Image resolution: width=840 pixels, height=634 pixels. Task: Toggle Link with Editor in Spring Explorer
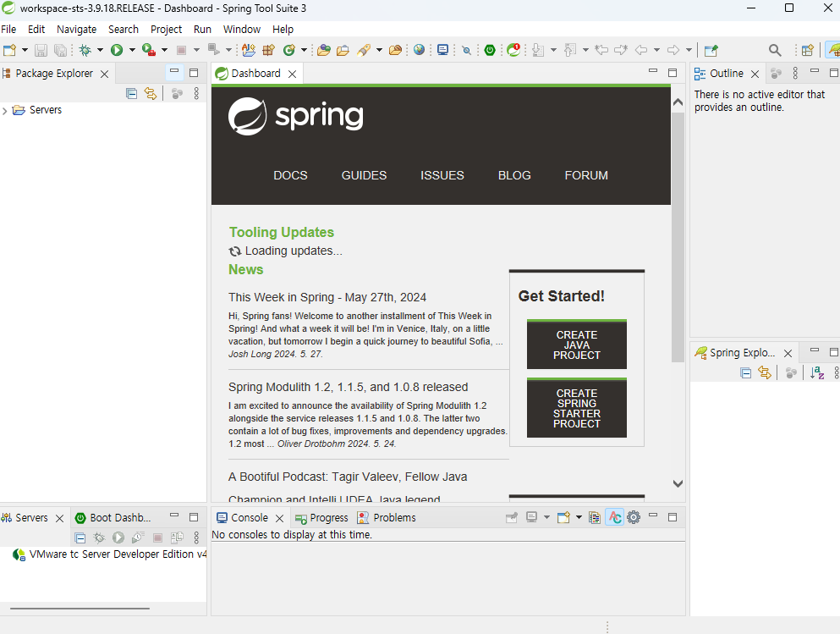click(x=765, y=372)
